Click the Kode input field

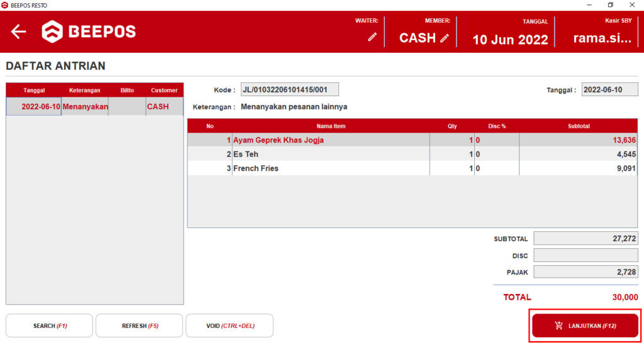click(290, 89)
